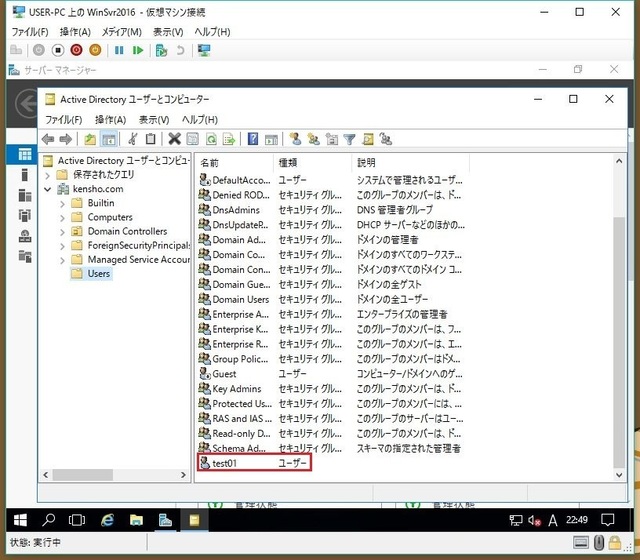This screenshot has height=560, width=640.
Task: Click the blue Help question mark icon
Action: (254, 139)
